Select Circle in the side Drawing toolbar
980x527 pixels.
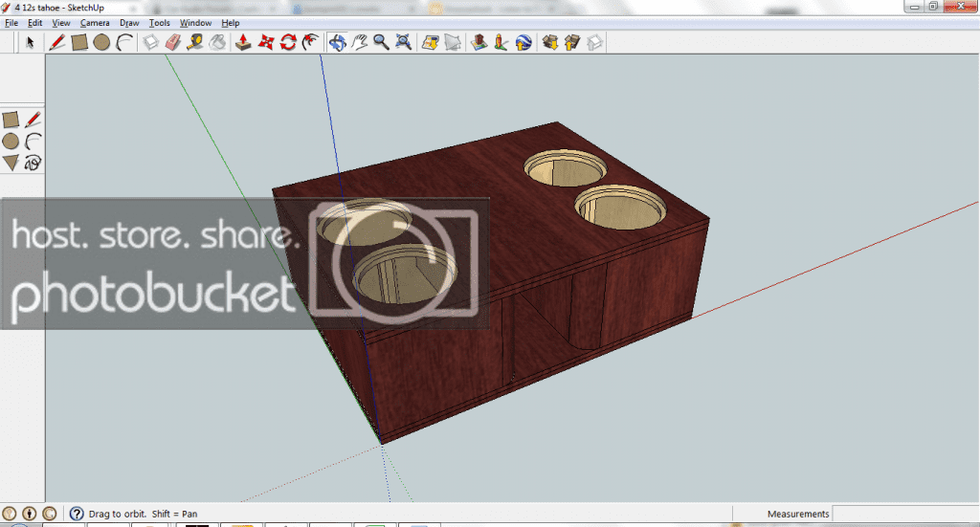click(11, 142)
